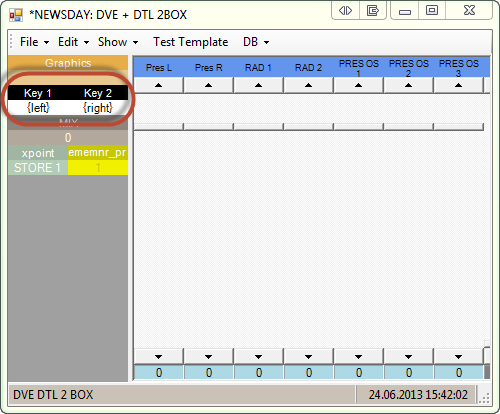The height and width of the screenshot is (414, 500).
Task: Click the window list icon in the title bar
Action: pyautogui.click(x=373, y=11)
